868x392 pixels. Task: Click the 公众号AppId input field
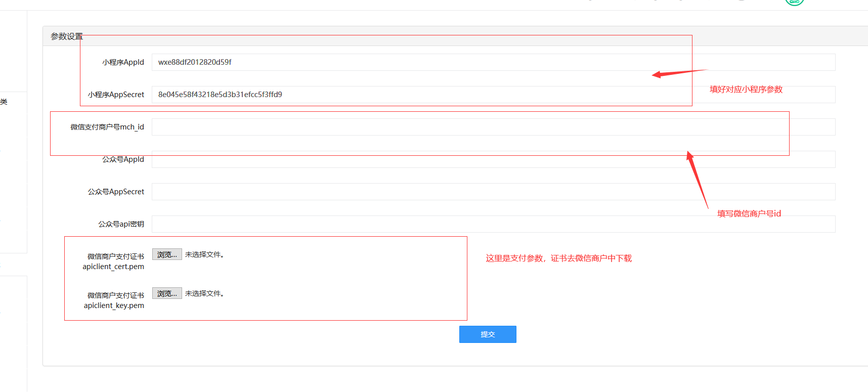(493, 159)
